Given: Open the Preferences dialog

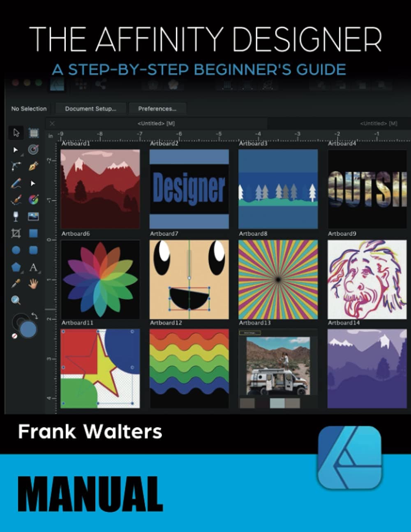Looking at the screenshot, I should tap(157, 109).
